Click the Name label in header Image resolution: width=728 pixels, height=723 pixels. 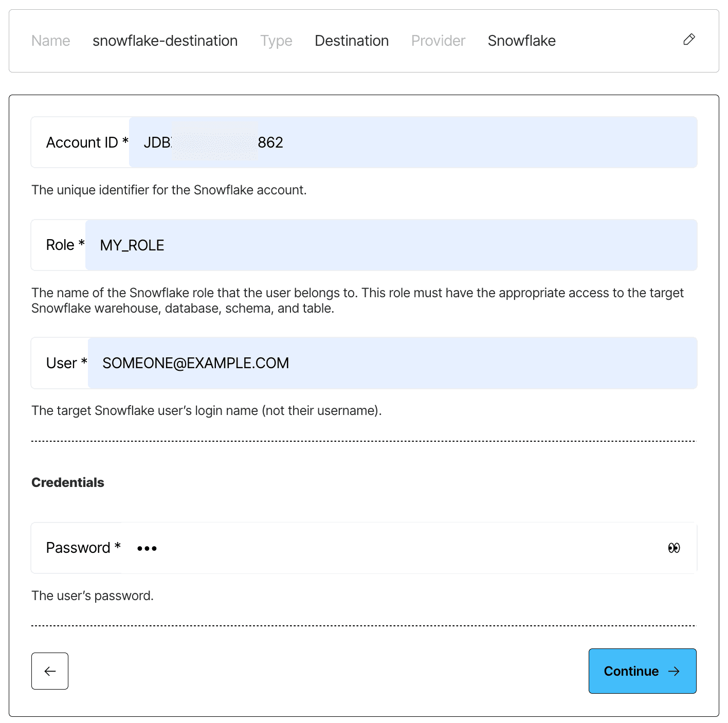click(x=51, y=41)
